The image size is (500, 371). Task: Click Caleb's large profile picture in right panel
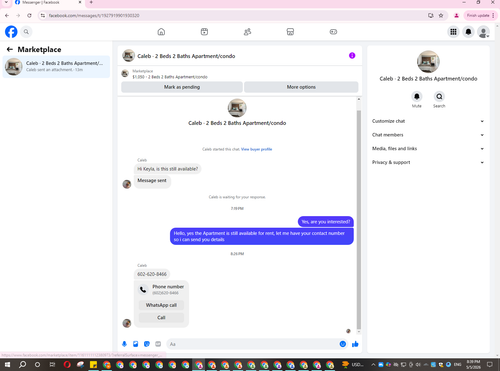(428, 62)
